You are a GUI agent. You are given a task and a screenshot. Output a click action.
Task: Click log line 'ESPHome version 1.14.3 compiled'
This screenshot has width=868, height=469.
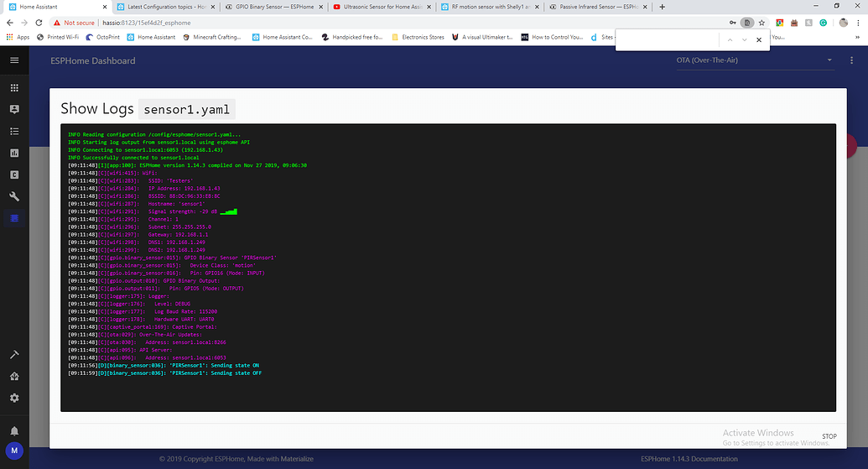point(187,165)
